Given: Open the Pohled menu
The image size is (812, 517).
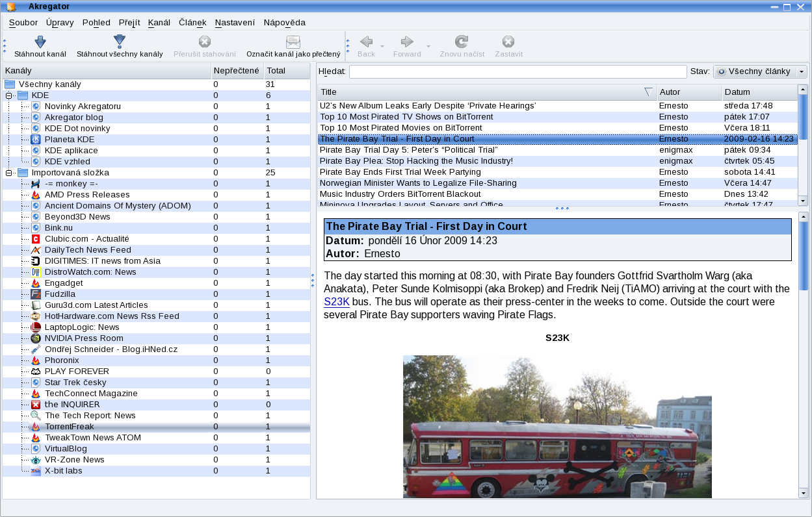Looking at the screenshot, I should tap(96, 22).
